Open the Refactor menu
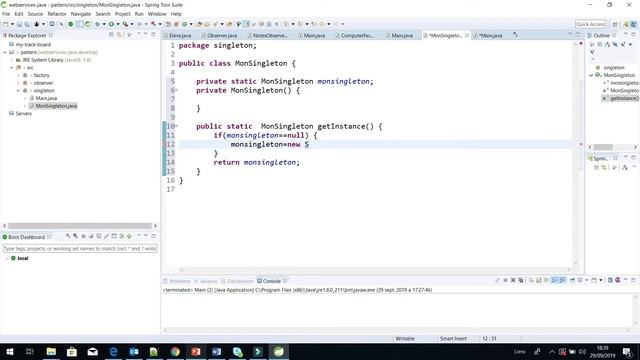Viewport: 640px width, 360px height. (57, 14)
